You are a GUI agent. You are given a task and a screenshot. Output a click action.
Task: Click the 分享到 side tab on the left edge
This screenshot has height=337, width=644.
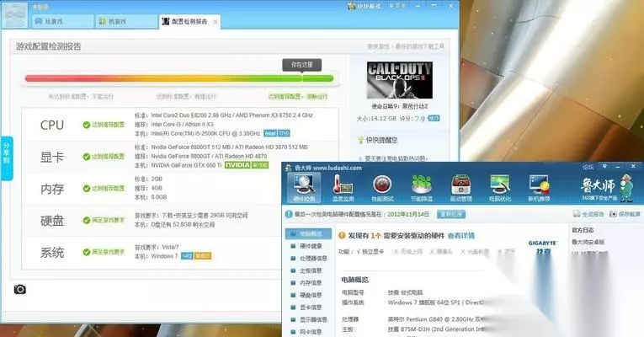[7, 158]
